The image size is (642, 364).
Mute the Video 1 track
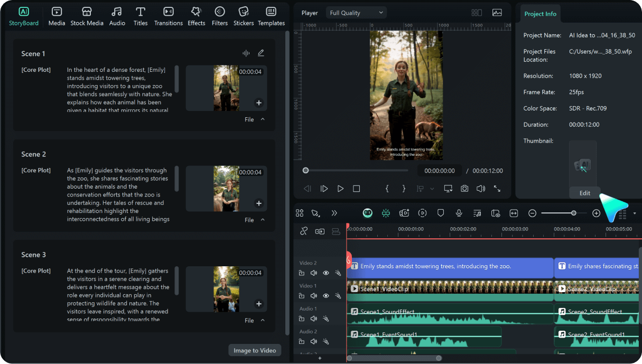pyautogui.click(x=314, y=296)
